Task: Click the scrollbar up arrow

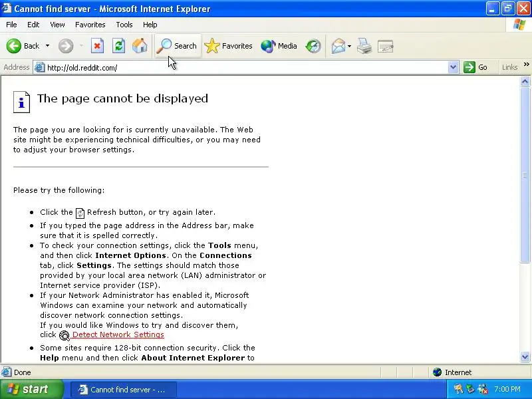Action: coord(525,81)
